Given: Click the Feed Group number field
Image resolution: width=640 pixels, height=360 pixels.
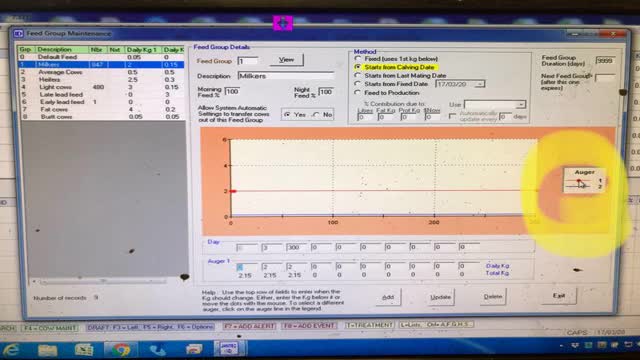Looking at the screenshot, I should [248, 61].
